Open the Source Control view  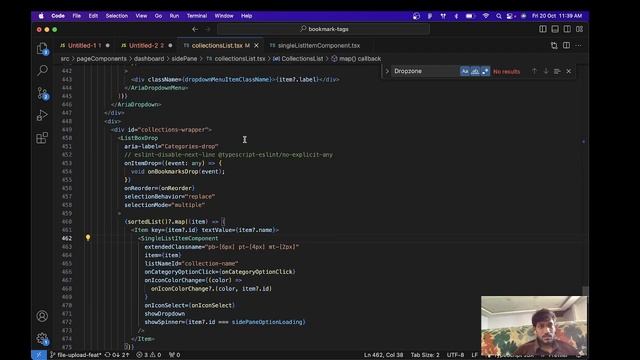[x=42, y=93]
